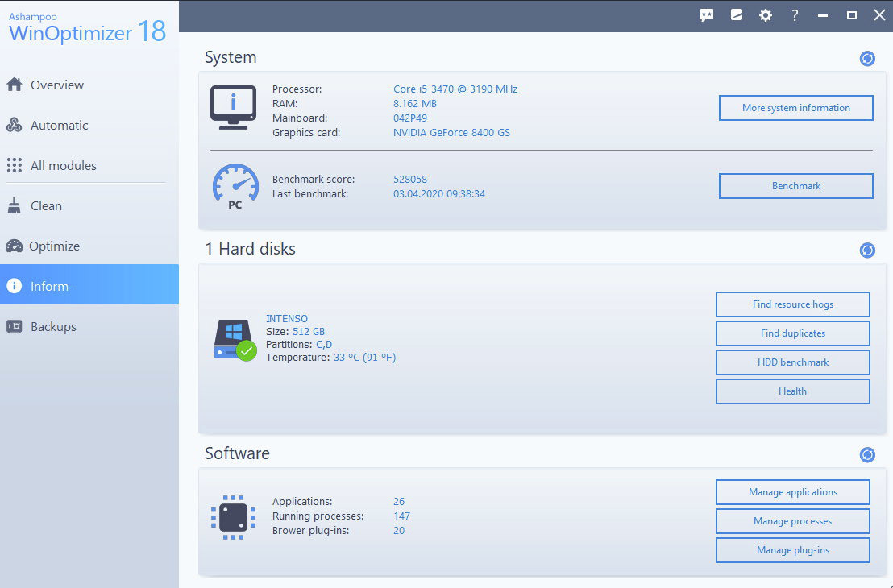Click Manage applications

pos(793,492)
